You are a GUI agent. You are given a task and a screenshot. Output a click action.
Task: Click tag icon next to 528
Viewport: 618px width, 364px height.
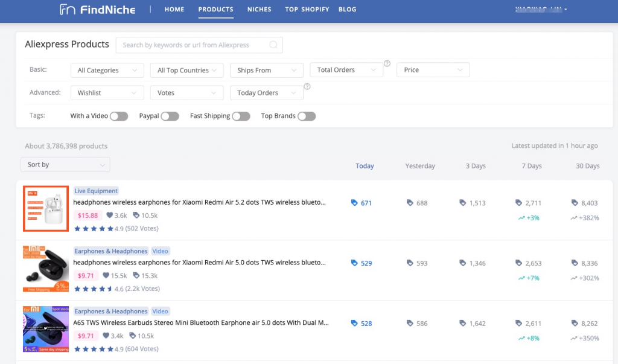[x=354, y=324]
